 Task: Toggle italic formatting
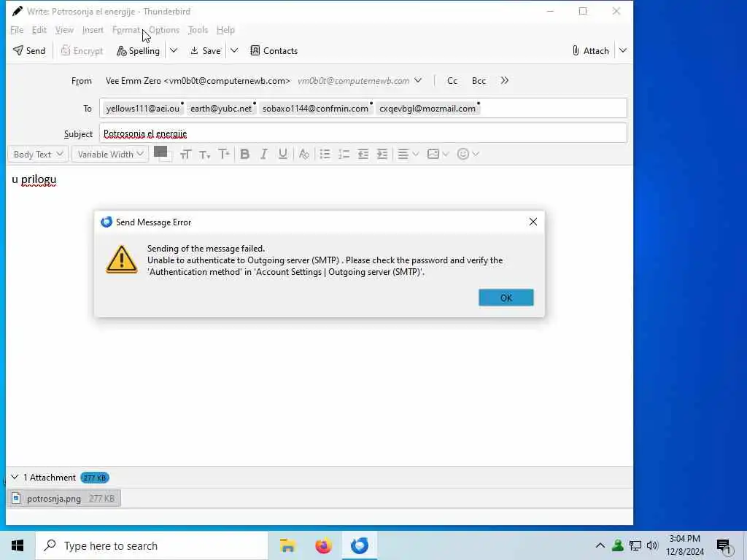(263, 154)
